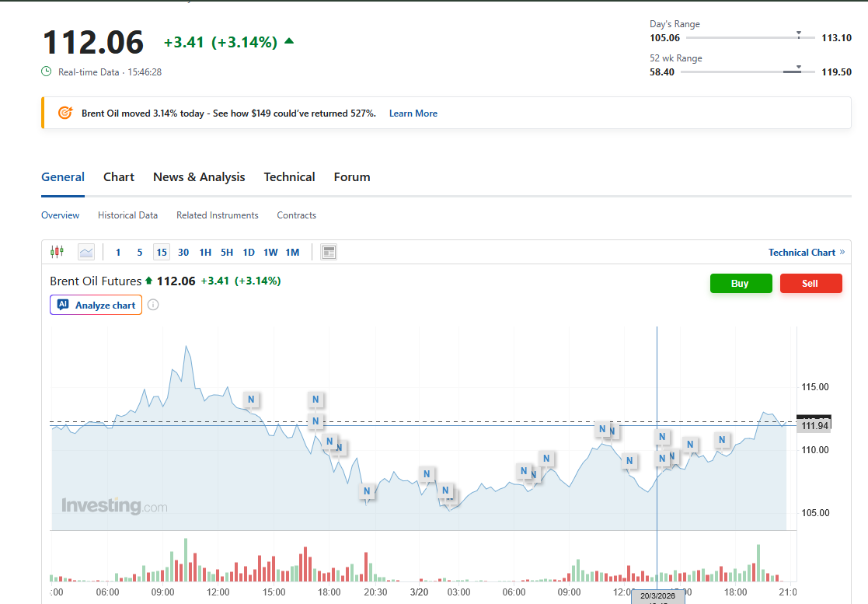Click the 20/3/2026 crosshair date label
Image resolution: width=868 pixels, height=604 pixels.
pos(657,597)
